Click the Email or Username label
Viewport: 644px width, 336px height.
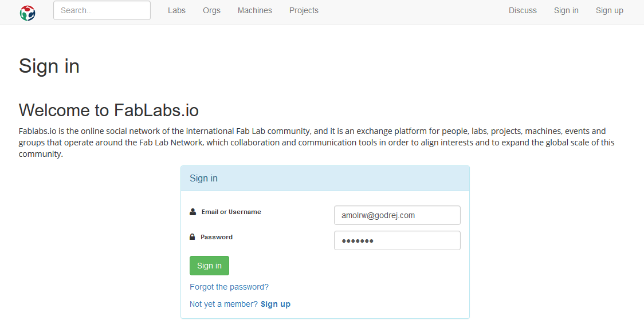[231, 212]
